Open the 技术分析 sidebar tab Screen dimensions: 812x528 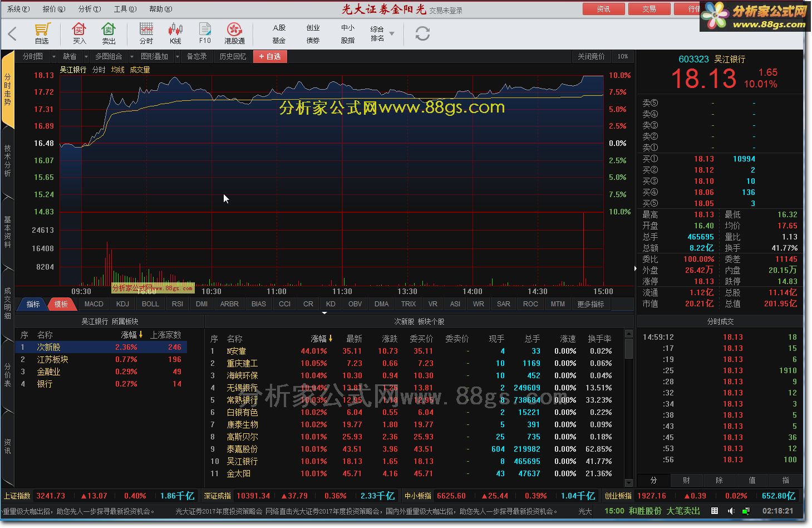click(x=8, y=161)
